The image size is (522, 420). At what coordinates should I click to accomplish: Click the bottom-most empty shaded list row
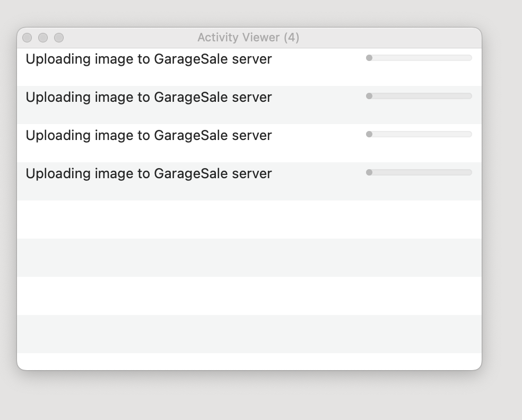click(x=249, y=334)
